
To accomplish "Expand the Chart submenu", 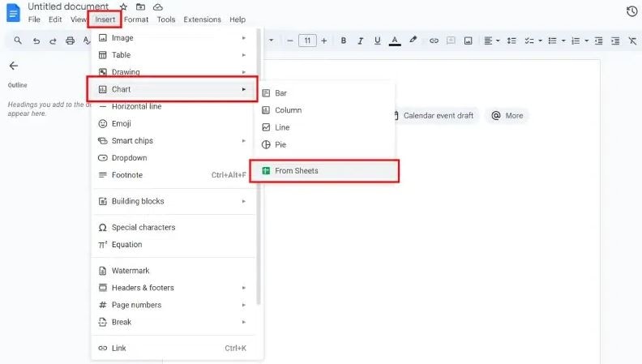I will tap(173, 89).
